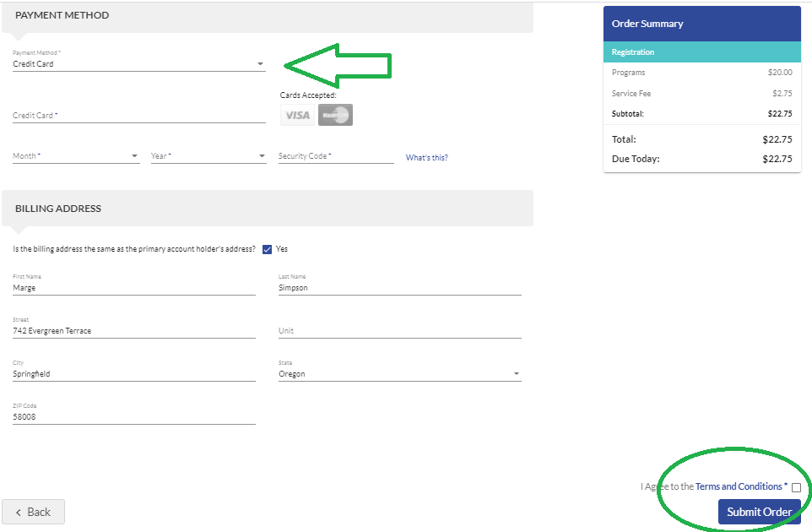
Task: Click the VISA card logo icon
Action: [297, 115]
